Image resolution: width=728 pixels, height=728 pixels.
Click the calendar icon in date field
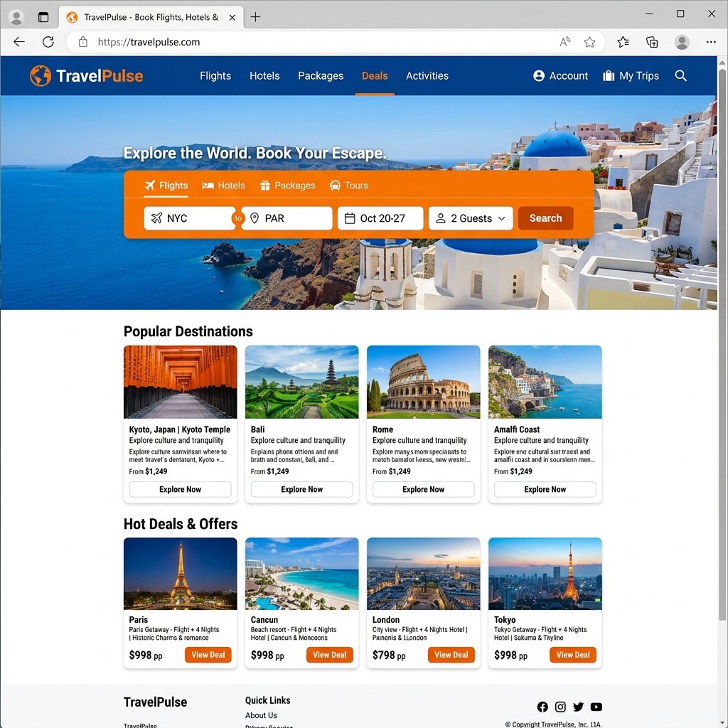coord(350,218)
